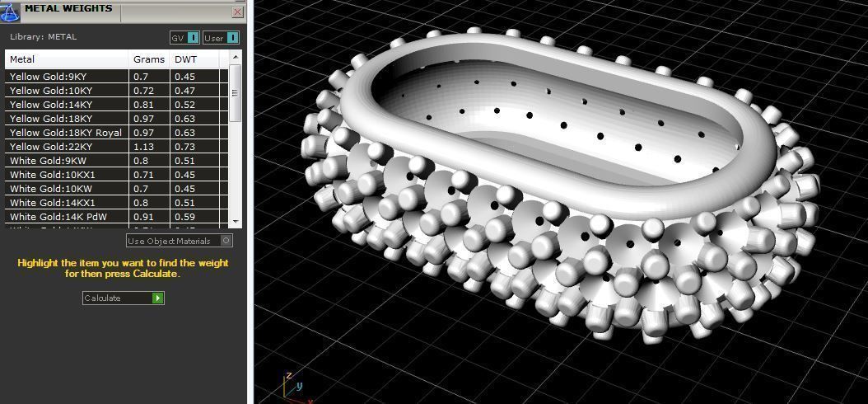Click the metal list scrollbar thumb
The width and height of the screenshot is (868, 404).
point(235,92)
